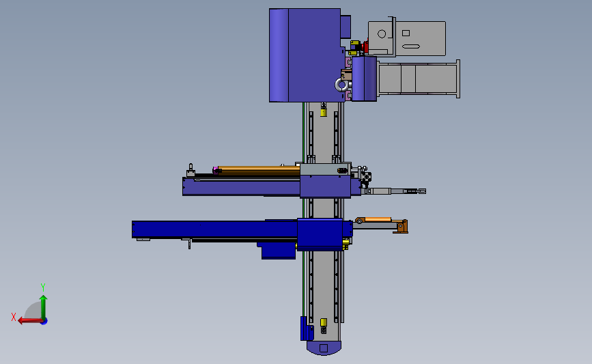Click the blue Z axis dot of the triad
Image resolution: width=592 pixels, height=364 pixels.
(x=44, y=322)
